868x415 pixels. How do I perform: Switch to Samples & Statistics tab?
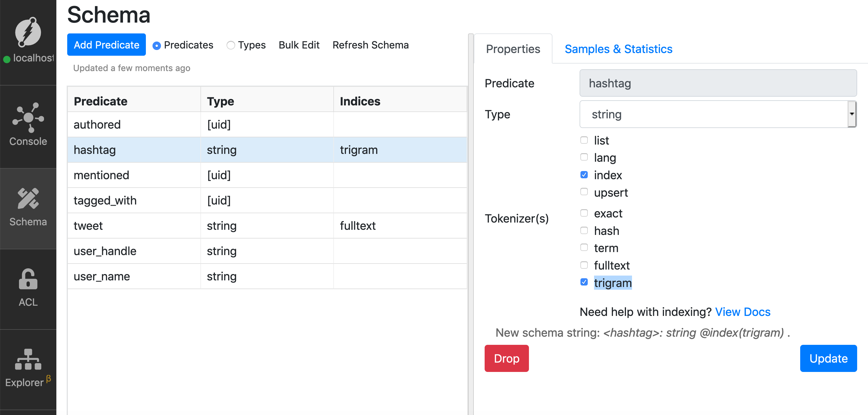tap(618, 49)
